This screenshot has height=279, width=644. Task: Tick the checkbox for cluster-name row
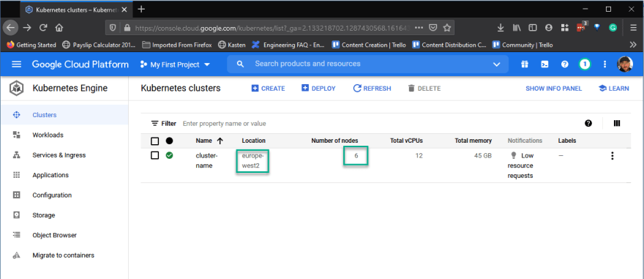(x=155, y=155)
